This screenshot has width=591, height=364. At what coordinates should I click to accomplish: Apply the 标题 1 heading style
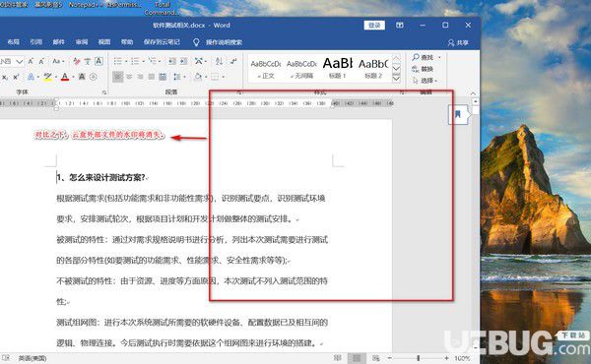click(x=337, y=68)
